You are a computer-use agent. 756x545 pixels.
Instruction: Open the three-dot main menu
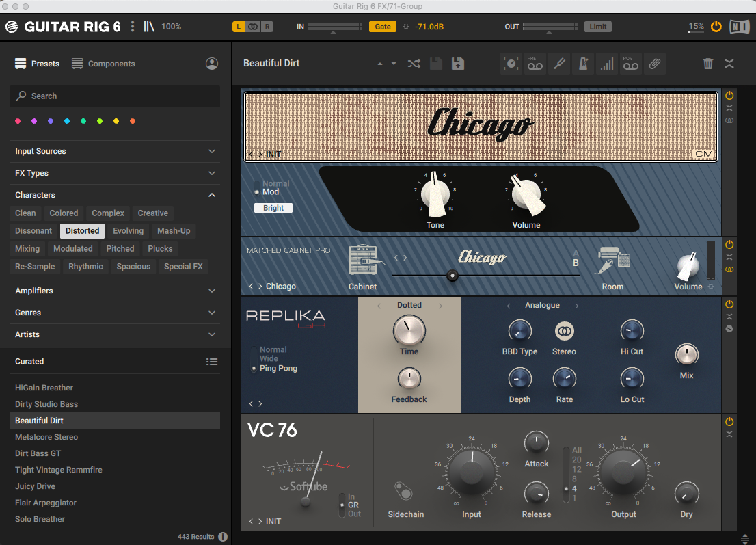click(133, 27)
